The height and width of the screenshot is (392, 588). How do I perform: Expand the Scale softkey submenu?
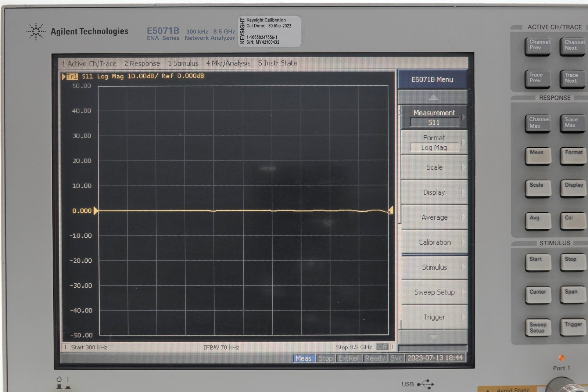click(x=434, y=167)
